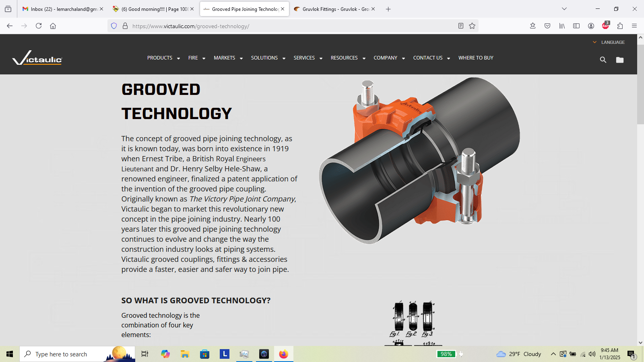Open volume control in system tray
Screen dimensions: 644x362
[x=592, y=354]
